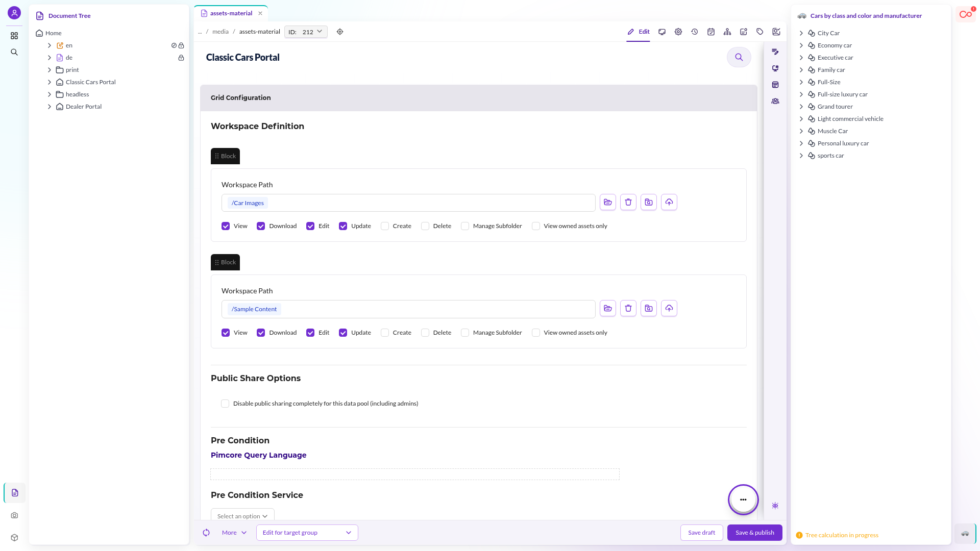The height and width of the screenshot is (551, 980).
Task: Click the trash icon for /Car Images path
Action: click(628, 203)
